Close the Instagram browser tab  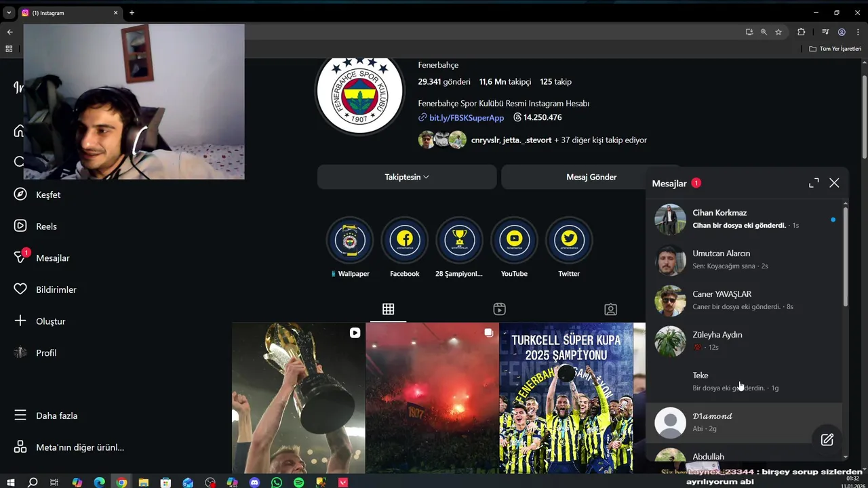pyautogui.click(x=115, y=13)
